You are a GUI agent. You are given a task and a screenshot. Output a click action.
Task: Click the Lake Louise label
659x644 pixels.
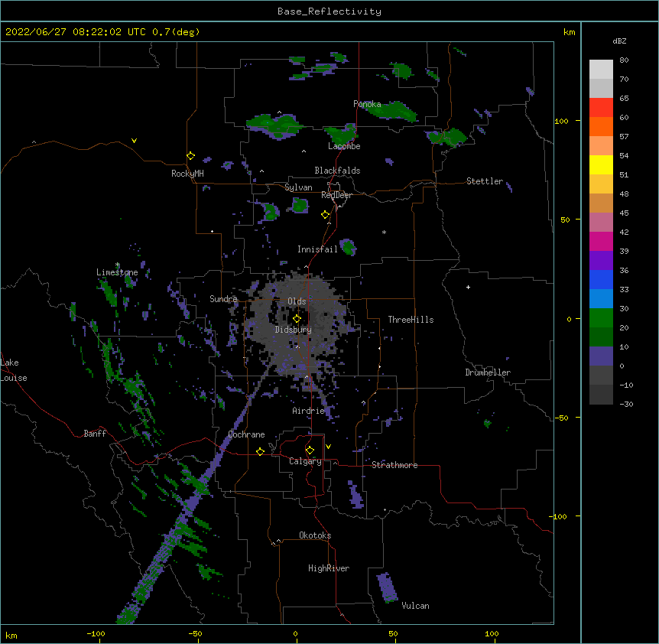(14, 370)
